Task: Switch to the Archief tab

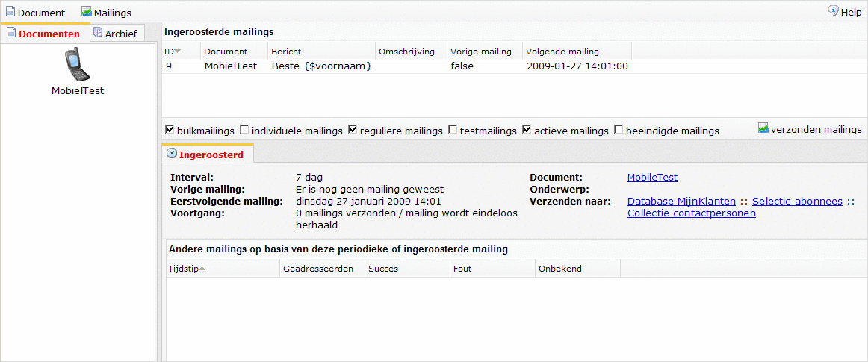Action: [x=120, y=34]
